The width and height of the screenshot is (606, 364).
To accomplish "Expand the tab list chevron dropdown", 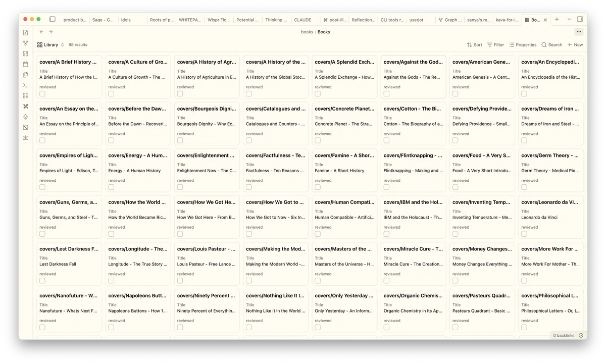I will [569, 19].
